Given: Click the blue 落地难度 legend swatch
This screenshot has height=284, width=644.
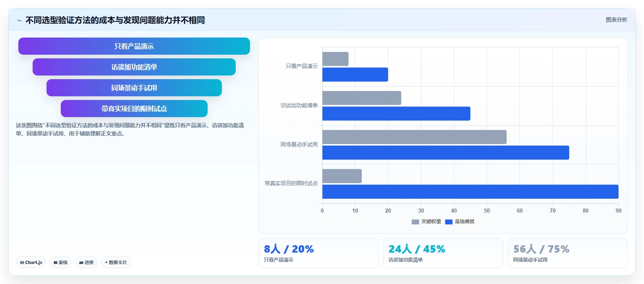Looking at the screenshot, I should point(449,222).
